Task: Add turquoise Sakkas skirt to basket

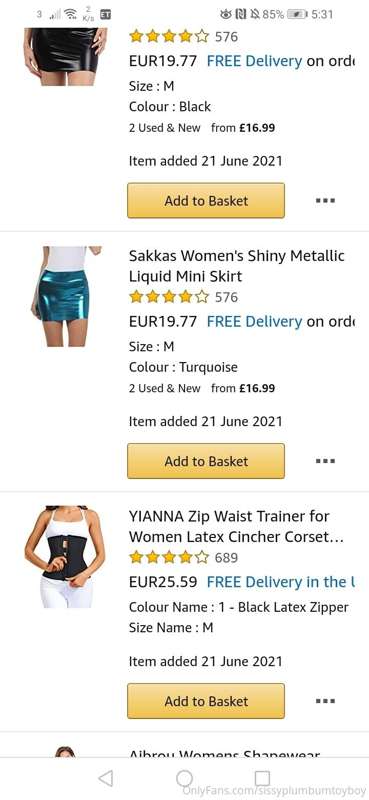Action: (206, 461)
